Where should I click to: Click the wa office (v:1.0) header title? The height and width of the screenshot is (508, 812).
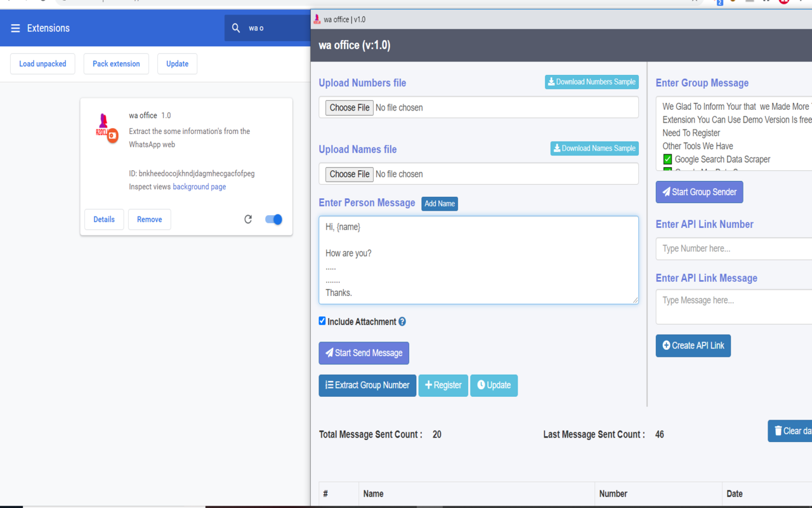tap(354, 45)
